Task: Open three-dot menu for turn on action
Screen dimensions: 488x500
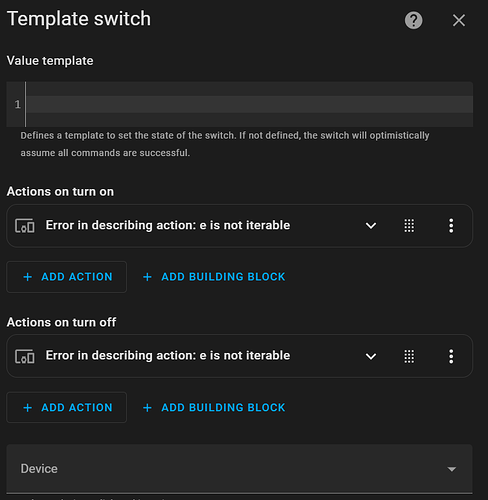Action: pyautogui.click(x=451, y=226)
